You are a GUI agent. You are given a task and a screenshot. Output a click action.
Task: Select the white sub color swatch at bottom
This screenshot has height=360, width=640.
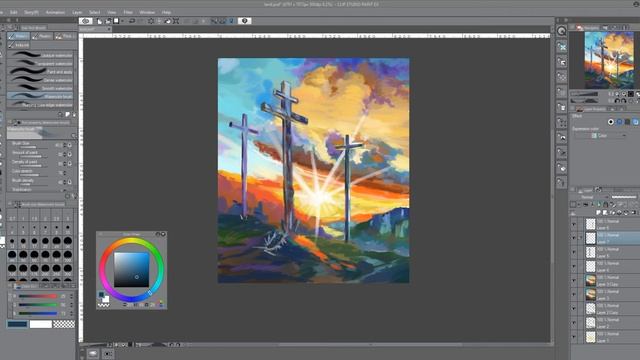pos(40,324)
